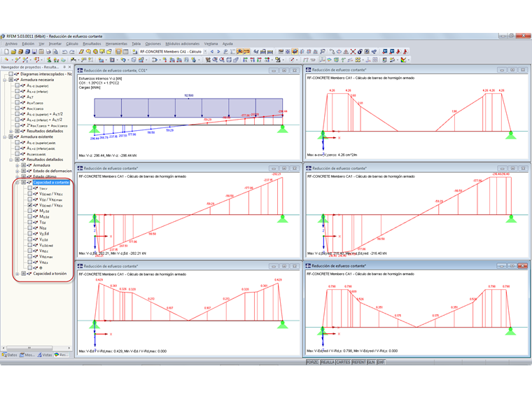Click the GLN status bar button
The height and width of the screenshot is (399, 532).
point(371,363)
